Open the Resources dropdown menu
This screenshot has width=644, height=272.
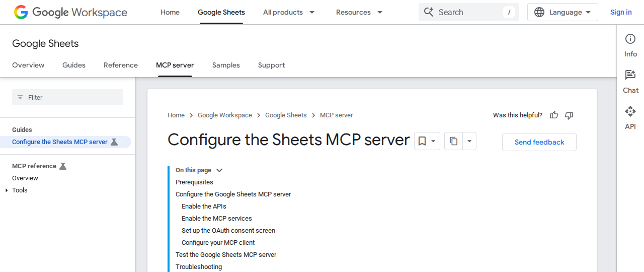tap(360, 12)
